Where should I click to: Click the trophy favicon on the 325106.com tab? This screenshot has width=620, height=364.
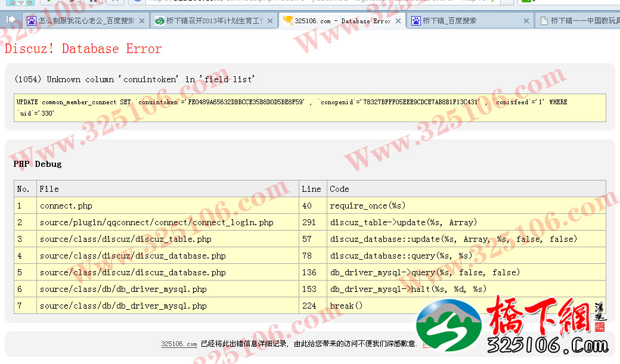pos(288,20)
